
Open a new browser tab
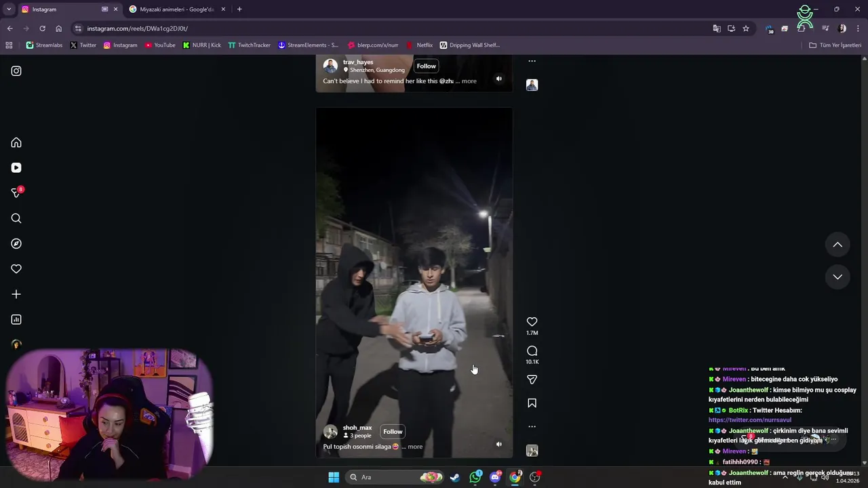239,9
